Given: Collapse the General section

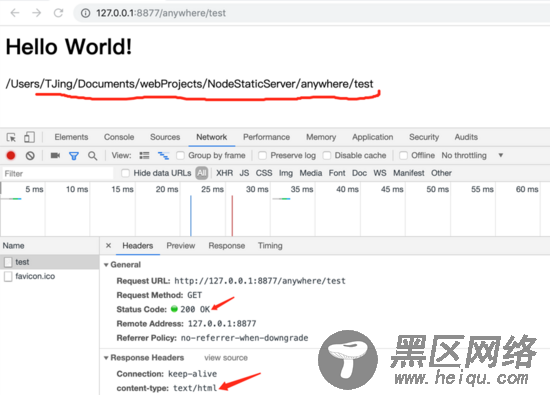Looking at the screenshot, I should 106,265.
